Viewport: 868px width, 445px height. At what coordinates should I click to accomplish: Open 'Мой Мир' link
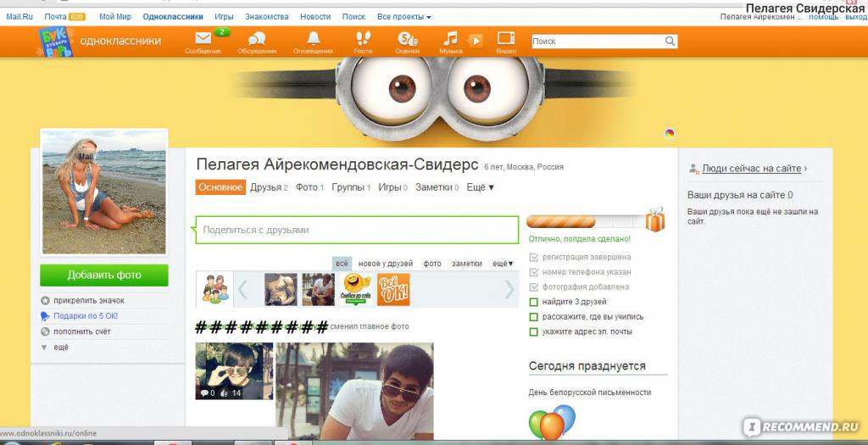click(x=115, y=17)
